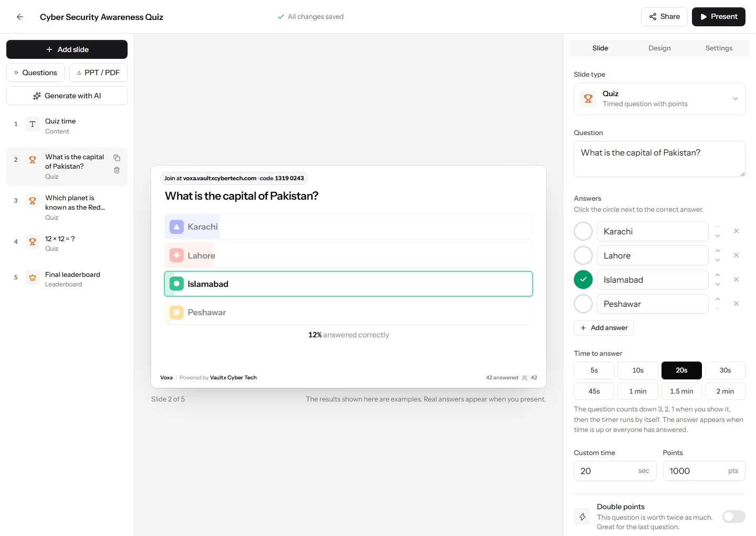Click the text icon on Quiz time slide
This screenshot has width=756, height=536.
(x=33, y=124)
